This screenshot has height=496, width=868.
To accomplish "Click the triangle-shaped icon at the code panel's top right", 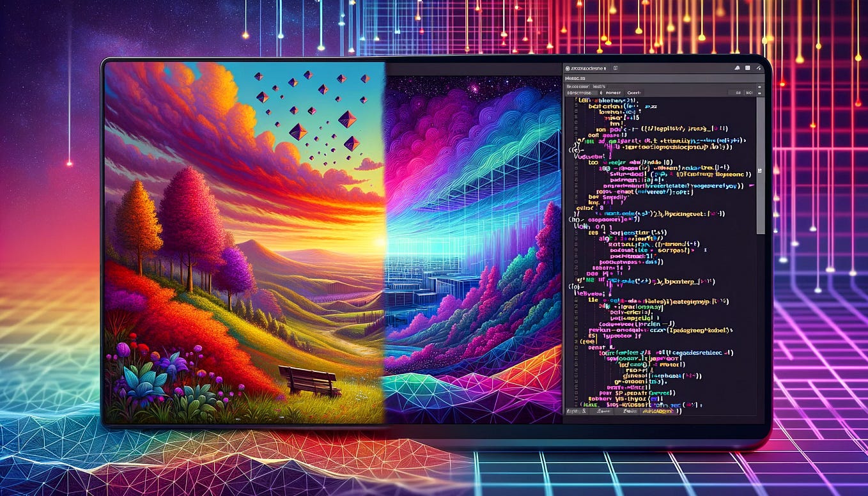I will coord(737,68).
